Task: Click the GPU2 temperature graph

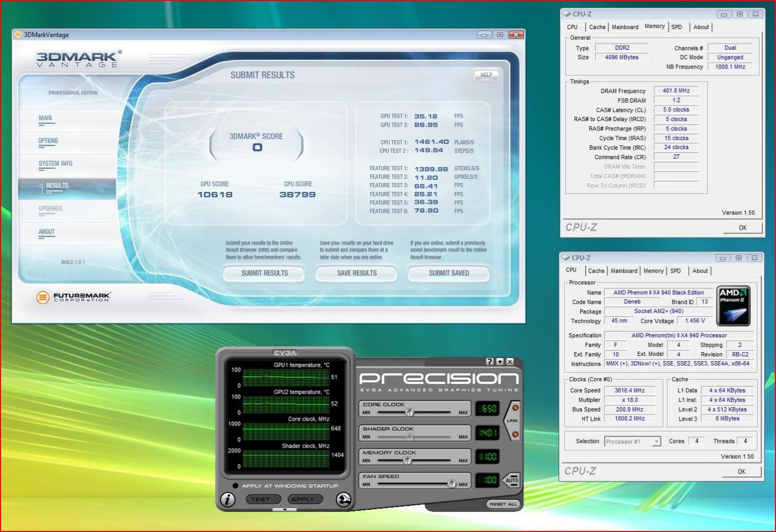Action: (286, 405)
